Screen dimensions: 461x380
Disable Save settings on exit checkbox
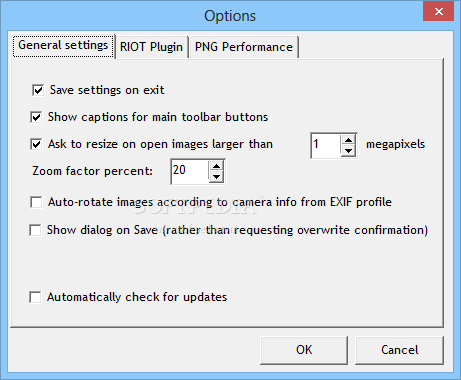point(38,90)
